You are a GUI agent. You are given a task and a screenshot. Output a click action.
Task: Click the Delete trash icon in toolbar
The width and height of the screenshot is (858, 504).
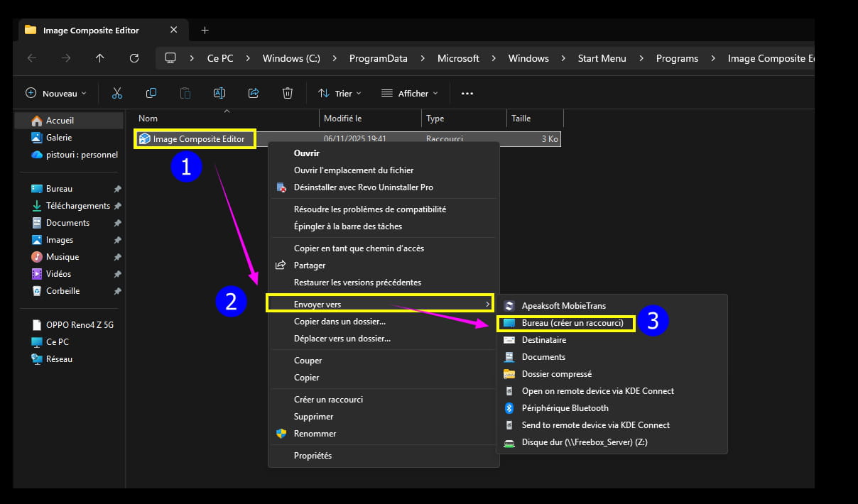point(288,93)
